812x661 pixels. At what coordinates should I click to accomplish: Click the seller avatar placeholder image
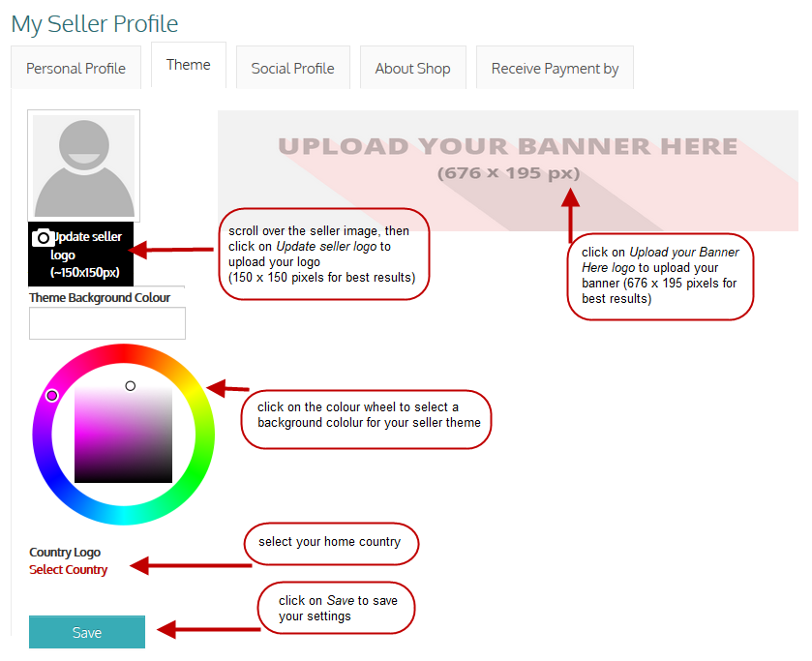84,165
